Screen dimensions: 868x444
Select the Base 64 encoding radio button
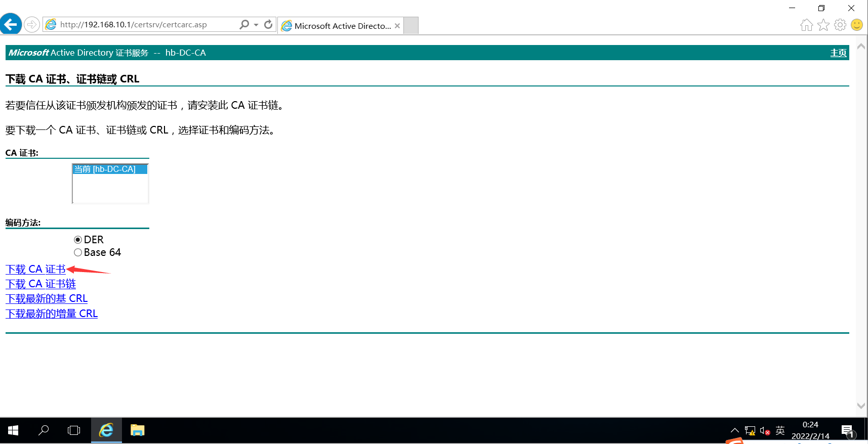point(78,252)
